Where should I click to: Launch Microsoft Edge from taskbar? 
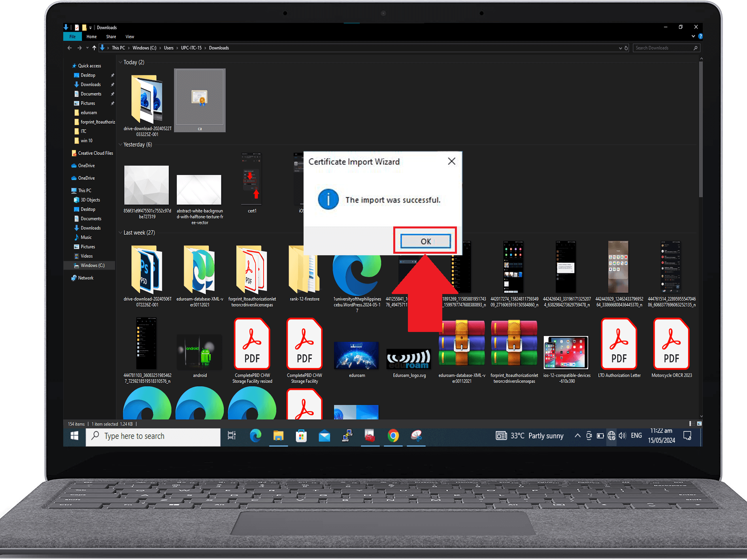(255, 436)
